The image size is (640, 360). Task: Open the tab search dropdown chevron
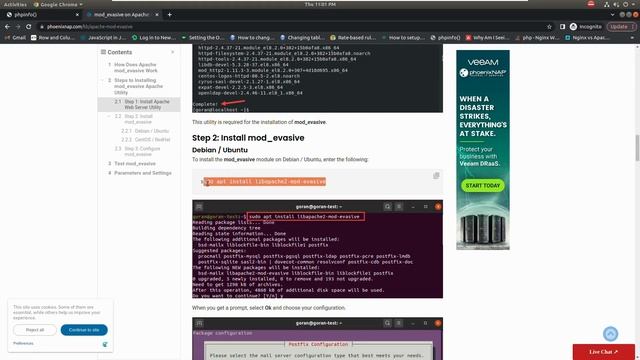(612, 15)
